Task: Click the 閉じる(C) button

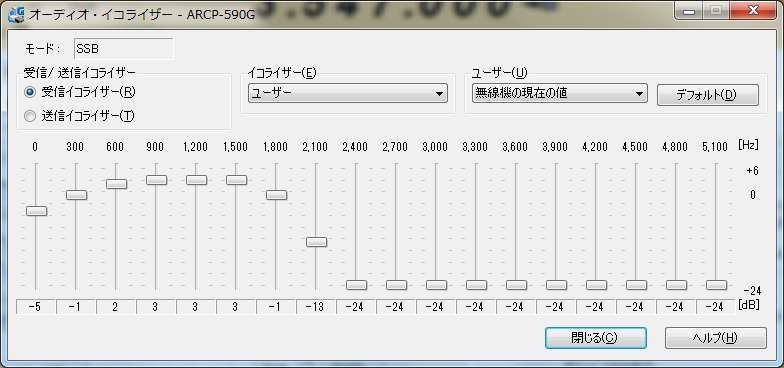Action: point(596,338)
